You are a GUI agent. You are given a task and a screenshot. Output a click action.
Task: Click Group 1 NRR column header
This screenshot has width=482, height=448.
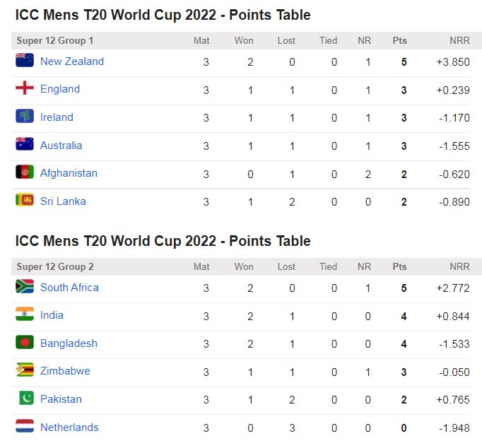click(459, 41)
